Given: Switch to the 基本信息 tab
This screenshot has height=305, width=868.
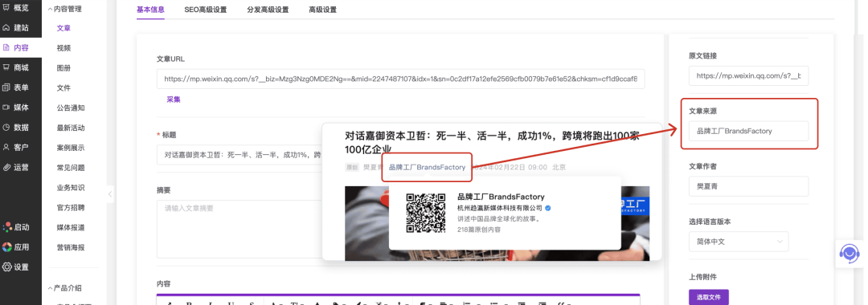Looking at the screenshot, I should (x=150, y=10).
